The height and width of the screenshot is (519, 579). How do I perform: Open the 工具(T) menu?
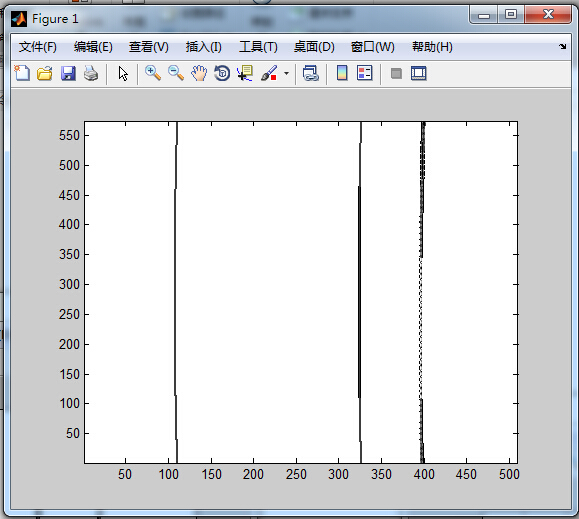click(x=258, y=47)
